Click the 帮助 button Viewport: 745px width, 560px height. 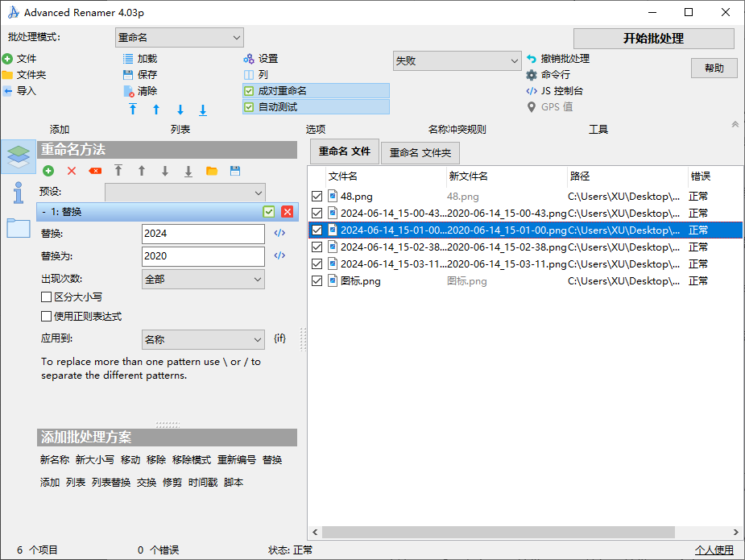pyautogui.click(x=714, y=68)
